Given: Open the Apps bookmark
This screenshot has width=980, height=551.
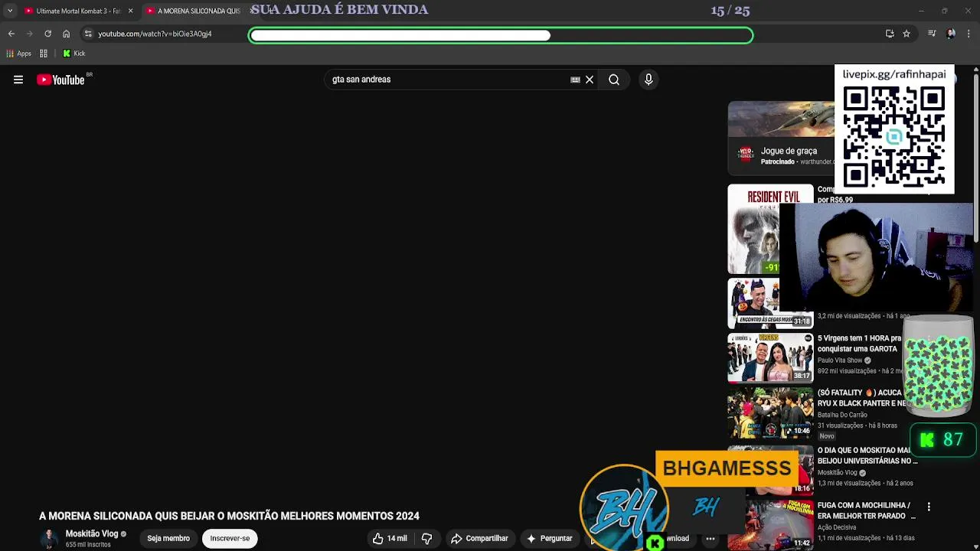Looking at the screenshot, I should [x=18, y=54].
